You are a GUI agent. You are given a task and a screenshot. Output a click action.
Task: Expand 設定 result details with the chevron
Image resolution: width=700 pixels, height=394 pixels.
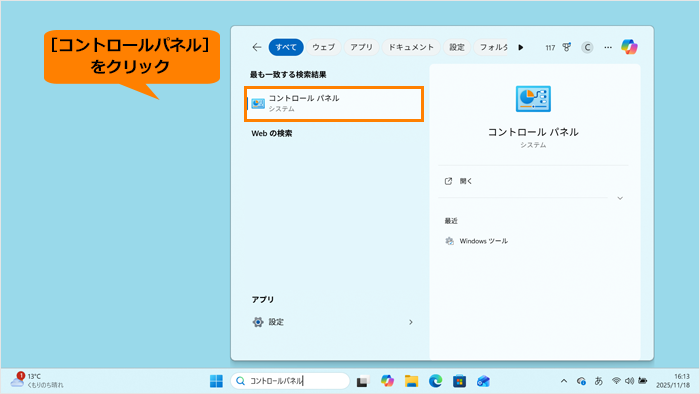click(411, 322)
